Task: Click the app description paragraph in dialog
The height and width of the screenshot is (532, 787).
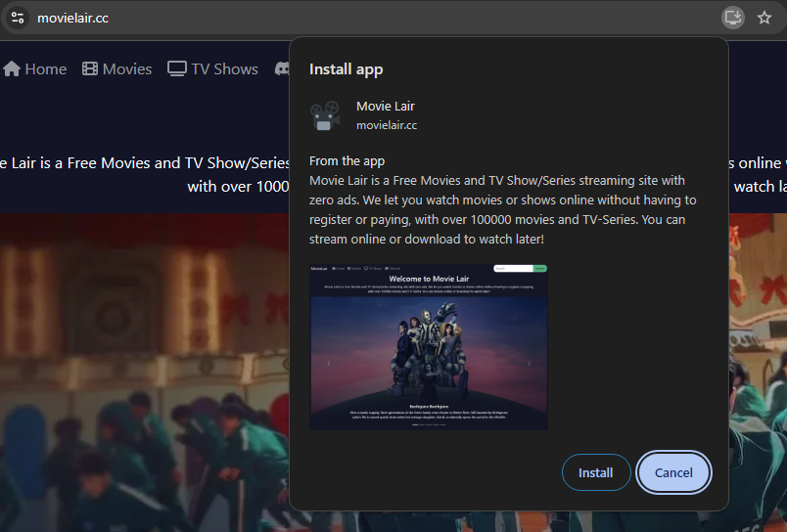Action: pos(502,209)
